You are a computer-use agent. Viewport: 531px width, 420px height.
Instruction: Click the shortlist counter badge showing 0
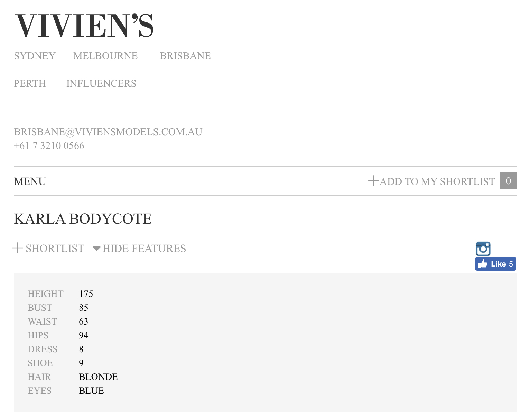pyautogui.click(x=508, y=181)
